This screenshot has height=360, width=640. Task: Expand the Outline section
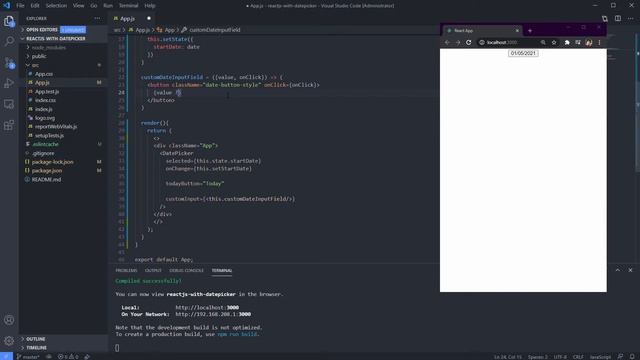36,339
